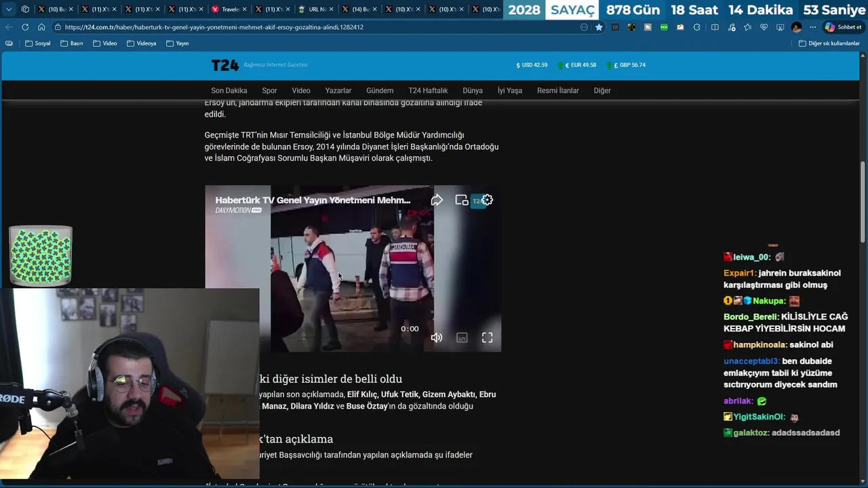Viewport: 868px width, 488px height.
Task: Open Video section in T24 navigation
Action: click(301, 90)
